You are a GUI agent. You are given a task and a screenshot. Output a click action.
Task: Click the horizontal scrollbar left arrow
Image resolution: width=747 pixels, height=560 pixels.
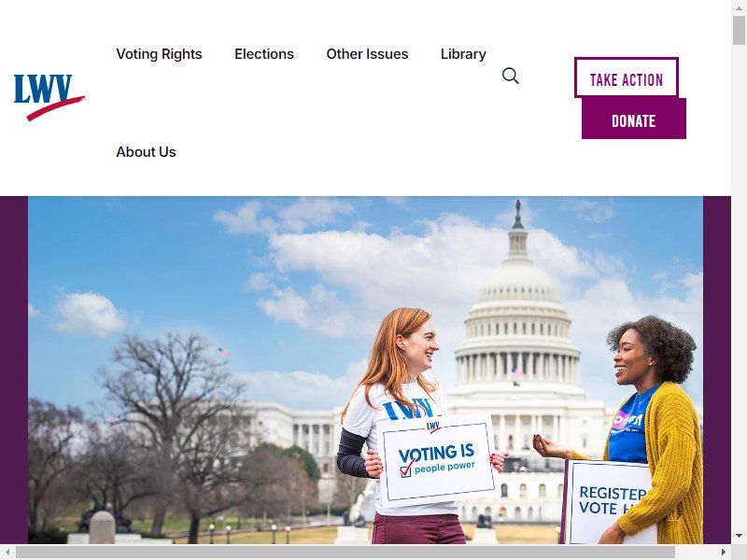tap(7, 553)
